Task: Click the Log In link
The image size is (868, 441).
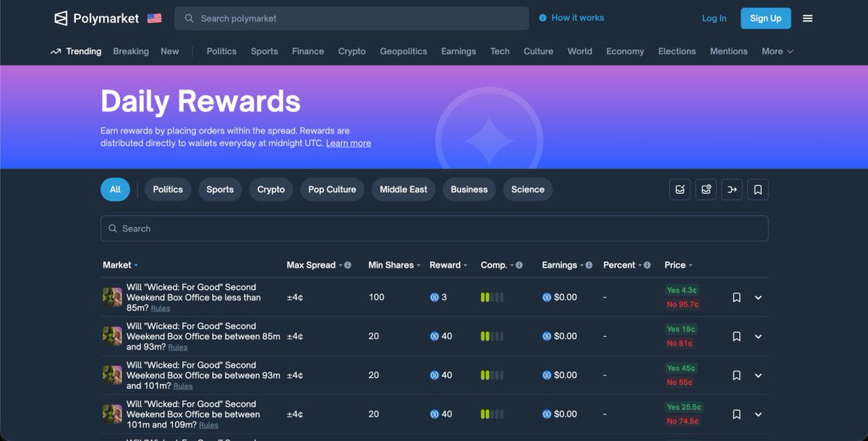Action: point(714,18)
